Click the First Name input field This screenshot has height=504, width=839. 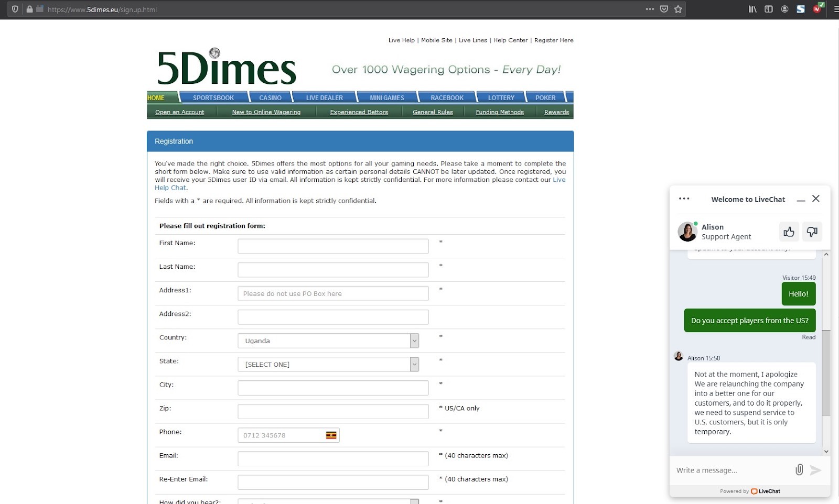pyautogui.click(x=333, y=246)
